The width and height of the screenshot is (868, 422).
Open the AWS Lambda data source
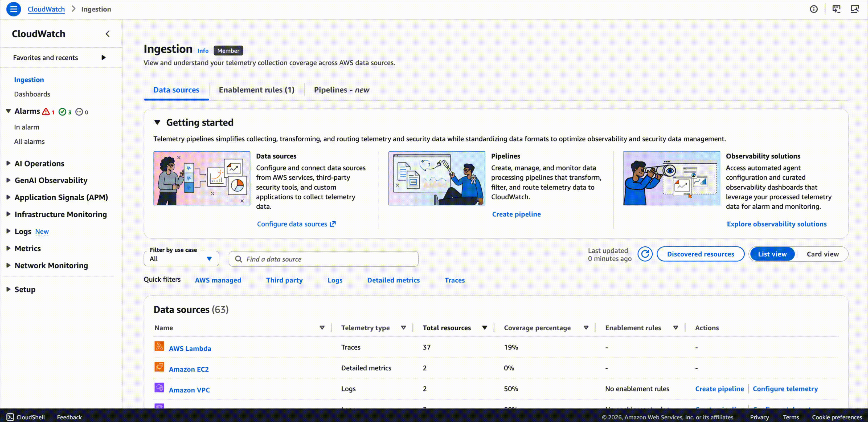pyautogui.click(x=190, y=348)
